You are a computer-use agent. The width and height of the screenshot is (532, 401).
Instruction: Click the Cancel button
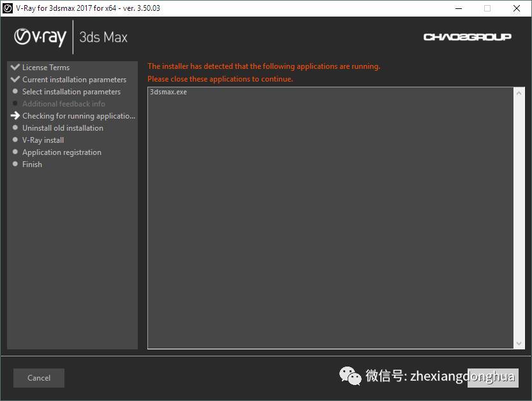click(39, 377)
